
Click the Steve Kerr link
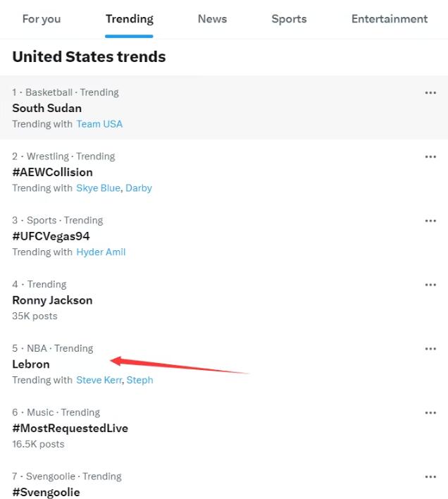[99, 381]
